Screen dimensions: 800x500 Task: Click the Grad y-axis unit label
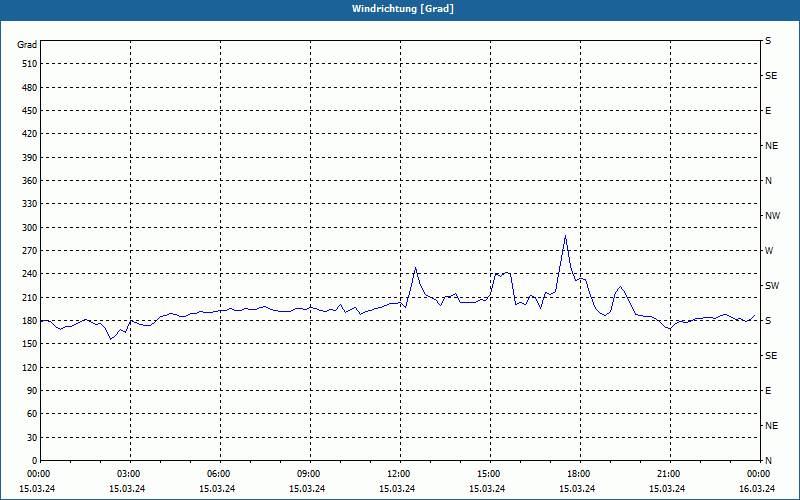[x=27, y=45]
